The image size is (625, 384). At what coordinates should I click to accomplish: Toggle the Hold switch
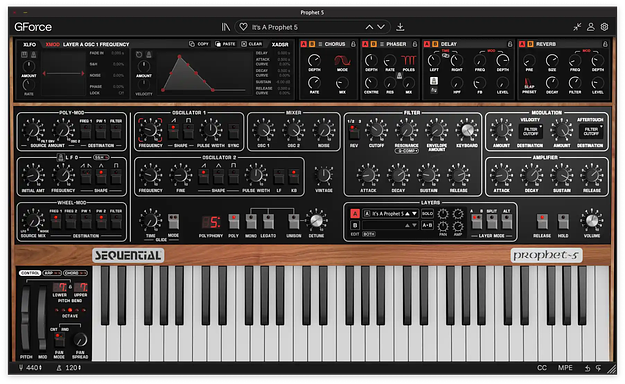coord(563,221)
